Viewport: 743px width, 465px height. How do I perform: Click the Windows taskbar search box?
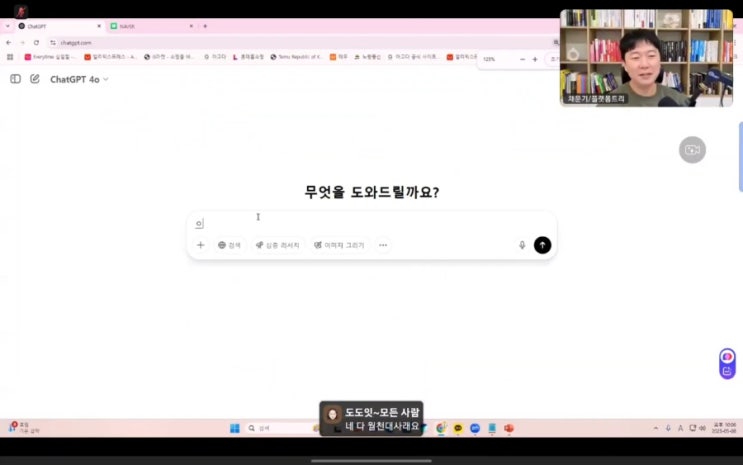pyautogui.click(x=282, y=428)
